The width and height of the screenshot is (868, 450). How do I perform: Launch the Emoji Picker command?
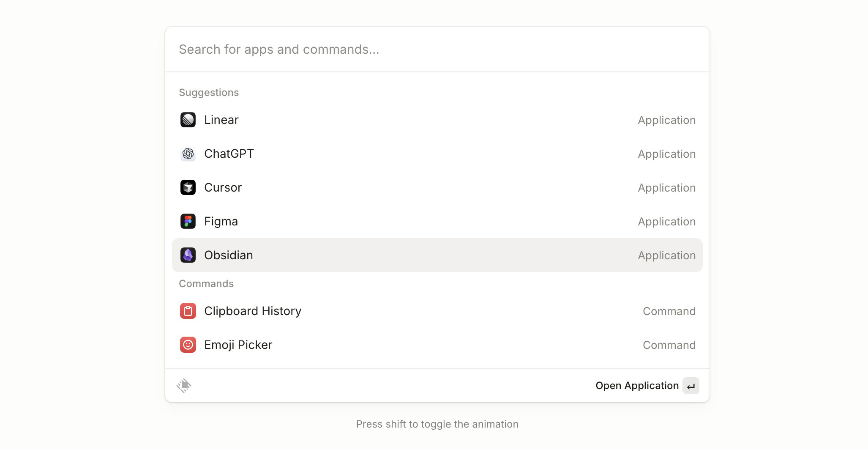point(238,345)
